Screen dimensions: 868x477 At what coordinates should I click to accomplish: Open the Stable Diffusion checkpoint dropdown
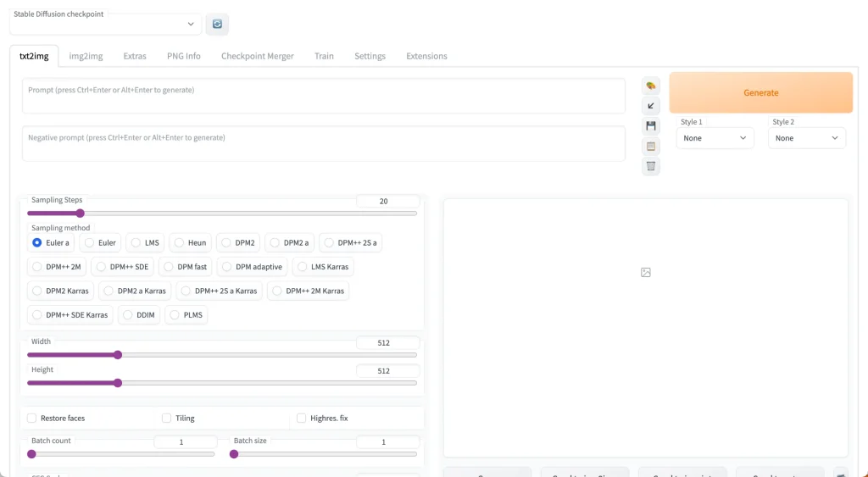pyautogui.click(x=105, y=25)
